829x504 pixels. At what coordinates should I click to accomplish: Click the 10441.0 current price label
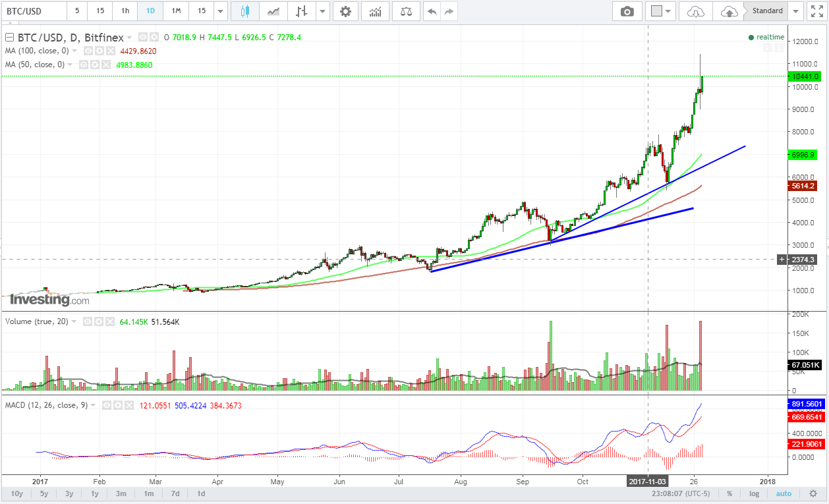pos(803,76)
